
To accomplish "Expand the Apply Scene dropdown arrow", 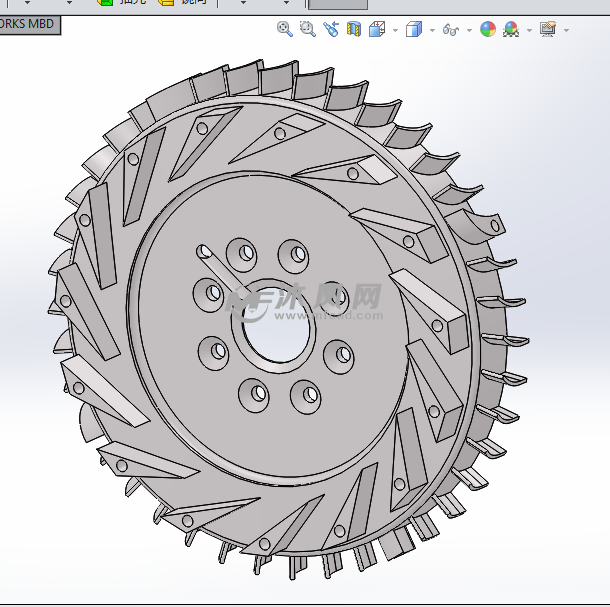I will coord(529,30).
